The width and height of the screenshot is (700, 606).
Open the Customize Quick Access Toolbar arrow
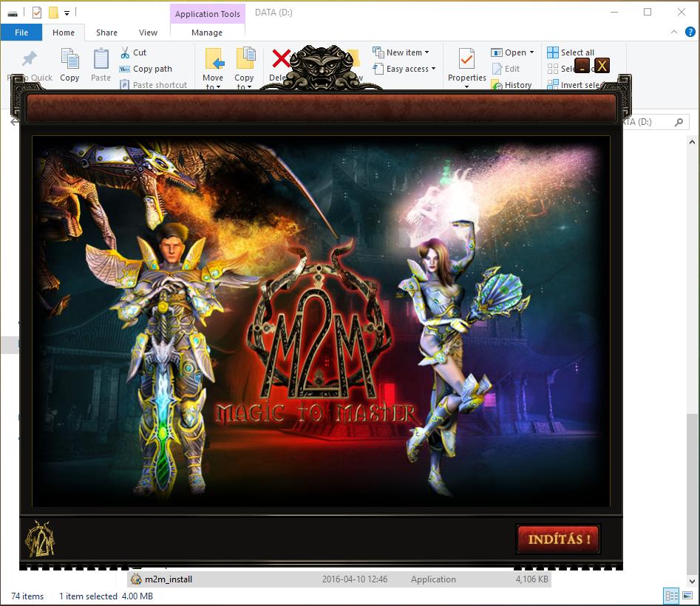67,13
